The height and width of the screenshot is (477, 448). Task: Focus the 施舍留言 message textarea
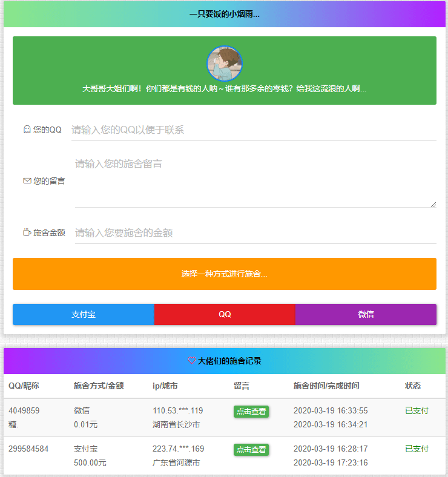point(255,182)
